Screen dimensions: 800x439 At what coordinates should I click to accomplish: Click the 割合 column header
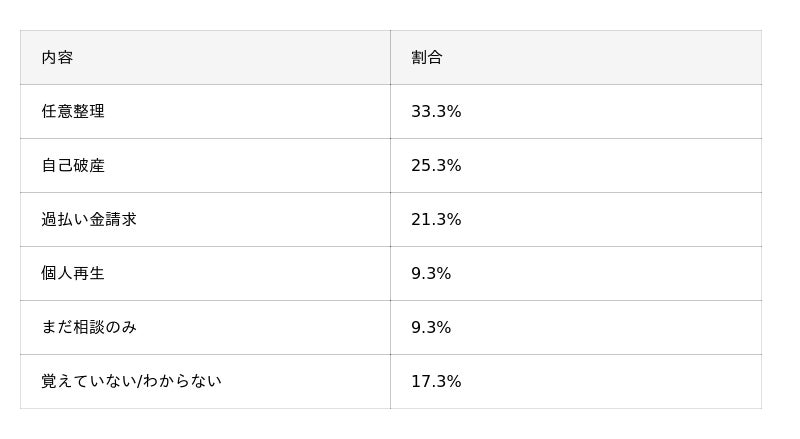[427, 58]
